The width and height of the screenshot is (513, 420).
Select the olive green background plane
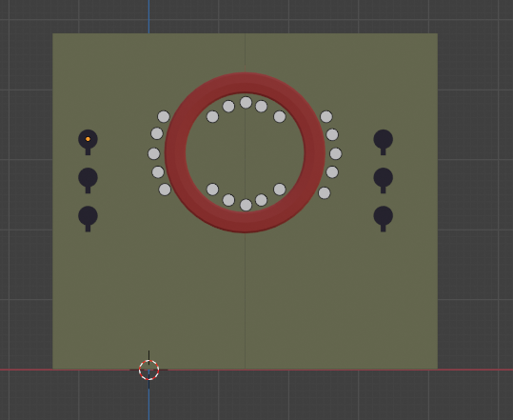click(x=245, y=294)
